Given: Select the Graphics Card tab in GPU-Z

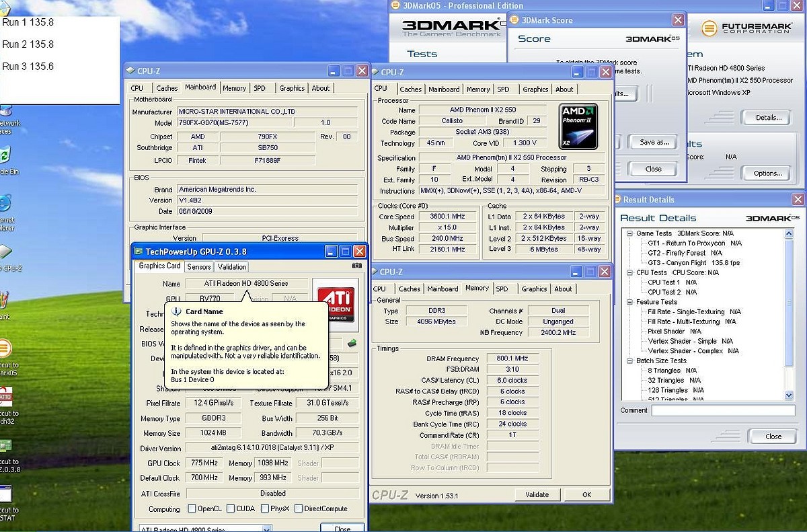Looking at the screenshot, I should pyautogui.click(x=159, y=266).
